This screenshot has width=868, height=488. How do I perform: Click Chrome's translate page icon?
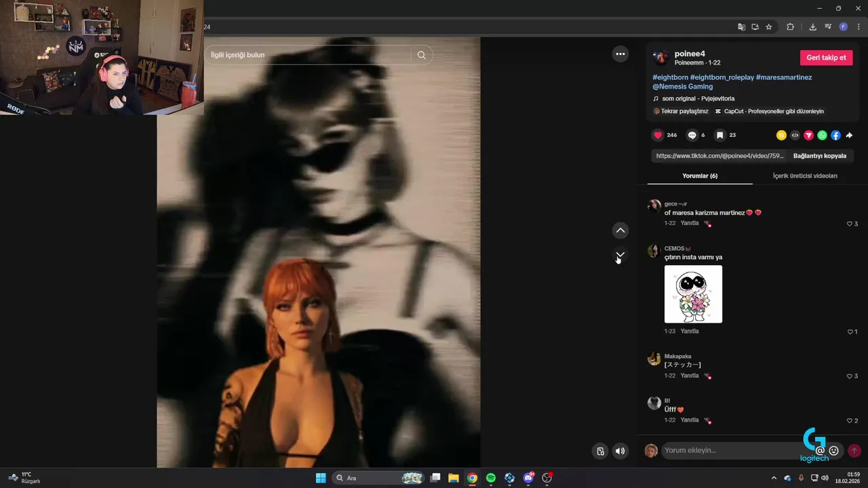click(741, 27)
